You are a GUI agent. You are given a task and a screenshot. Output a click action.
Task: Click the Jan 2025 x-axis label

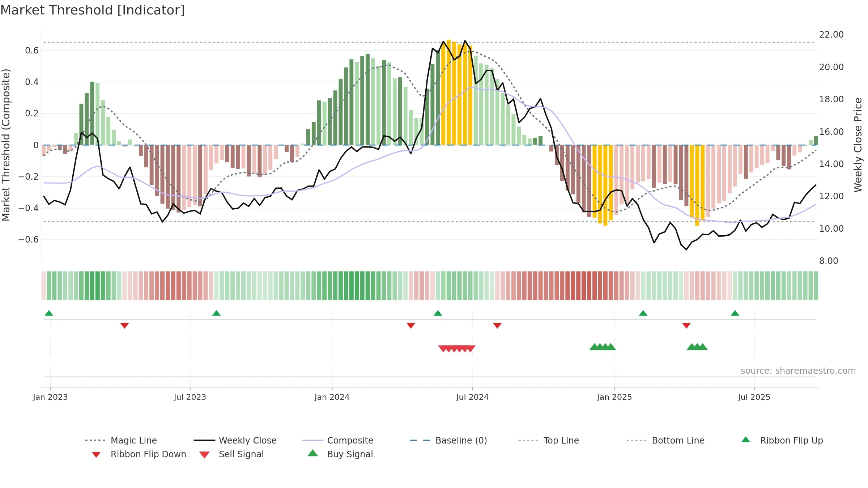coord(614,397)
